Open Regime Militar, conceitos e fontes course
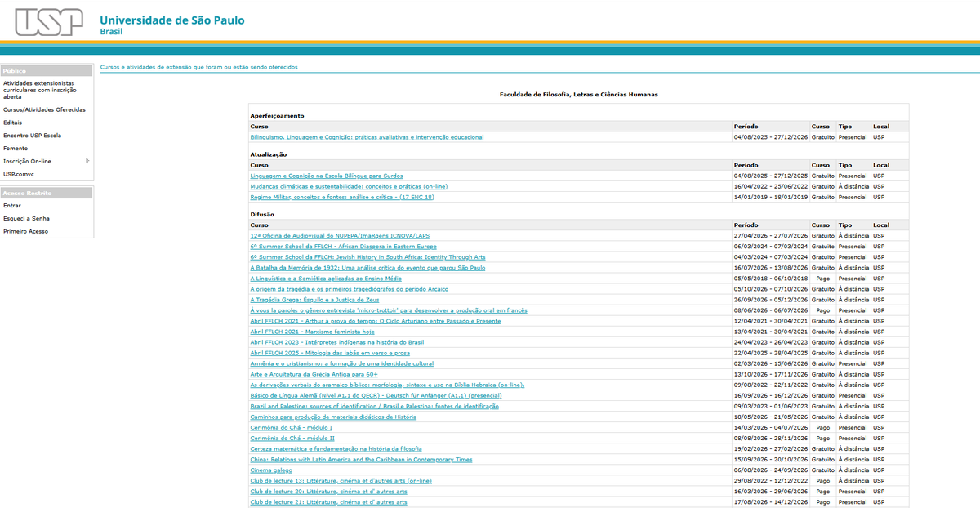This screenshot has height=508, width=980. [x=342, y=197]
